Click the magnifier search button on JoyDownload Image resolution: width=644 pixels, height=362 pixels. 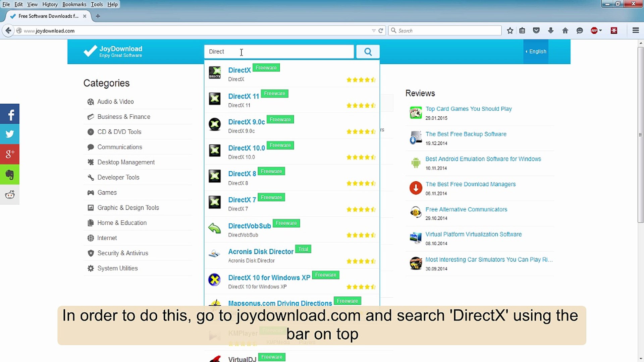[x=368, y=52]
